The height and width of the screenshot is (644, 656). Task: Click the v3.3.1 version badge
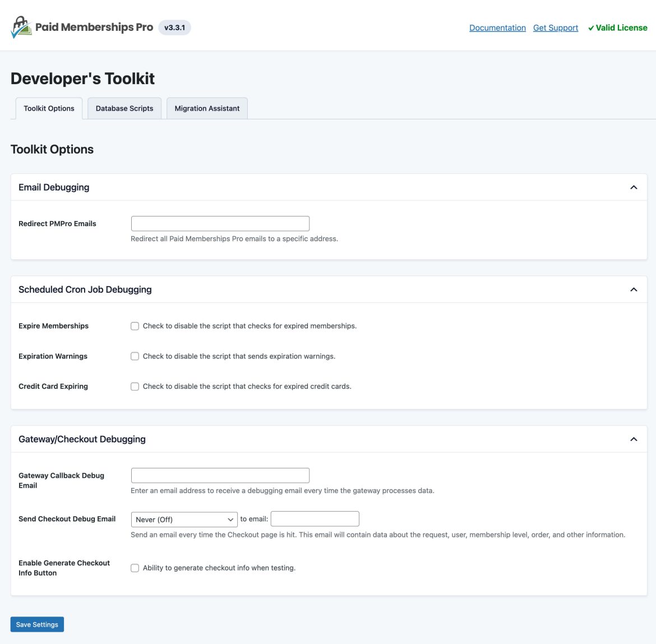[x=175, y=27]
